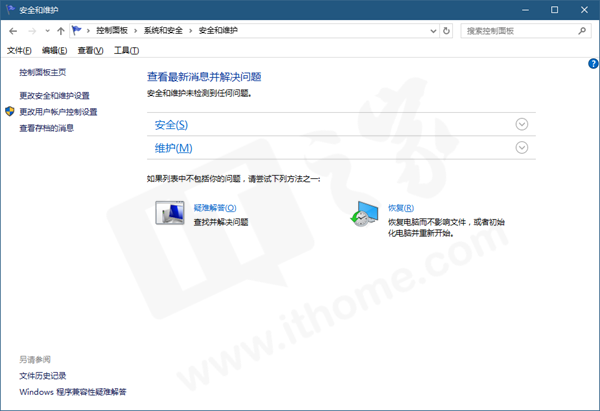Click the 疑难解答 troubleshooting computer icon
The width and height of the screenshot is (600, 411).
(x=169, y=213)
